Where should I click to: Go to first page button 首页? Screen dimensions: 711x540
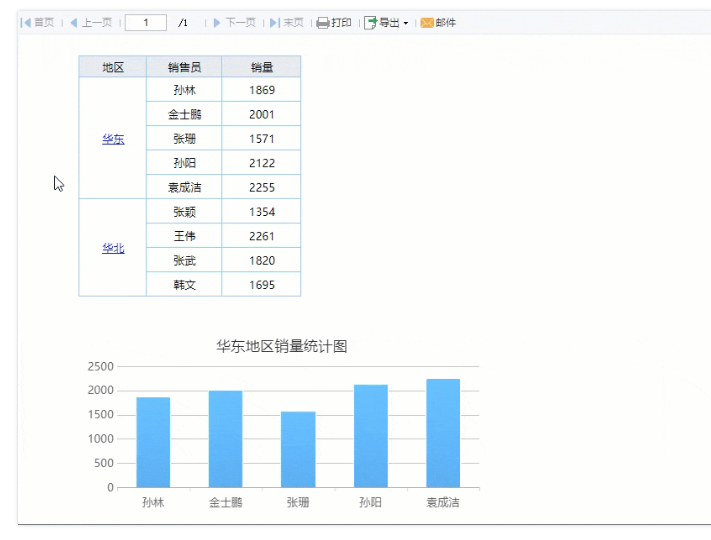38,23
